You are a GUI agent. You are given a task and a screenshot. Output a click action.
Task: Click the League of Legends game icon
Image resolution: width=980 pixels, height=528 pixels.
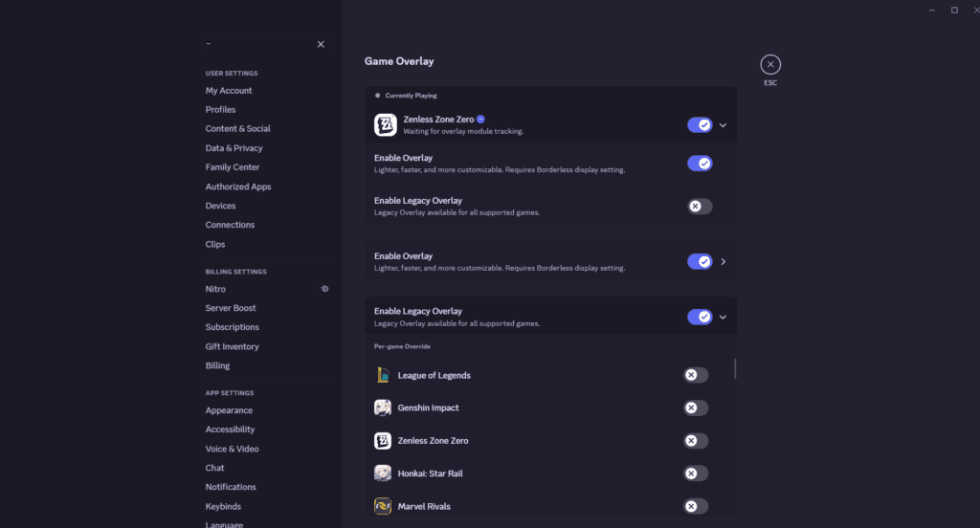(x=382, y=376)
